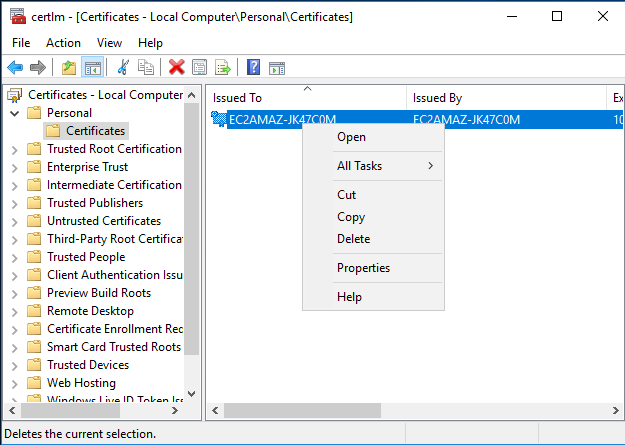Expand the Third-Party Root Certification node

pos(15,240)
